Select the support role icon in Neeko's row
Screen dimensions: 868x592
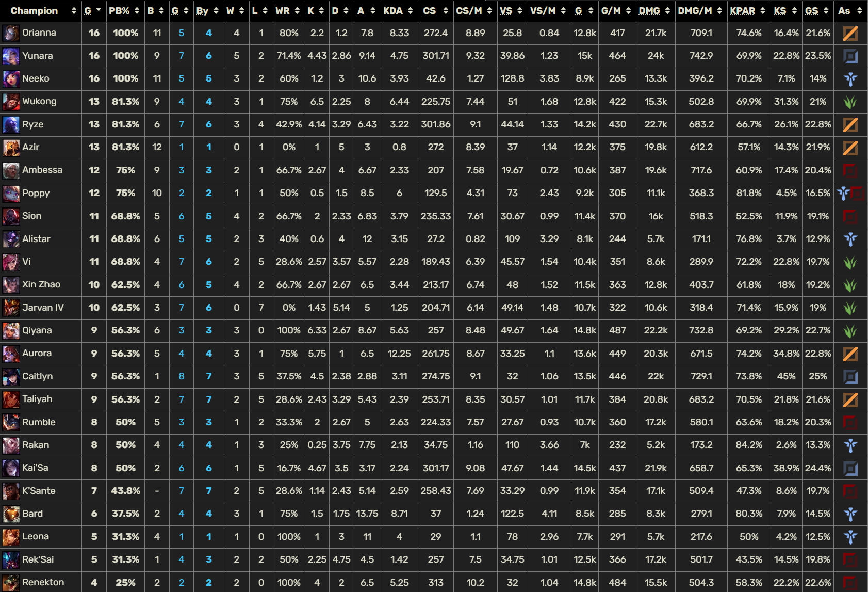(850, 78)
